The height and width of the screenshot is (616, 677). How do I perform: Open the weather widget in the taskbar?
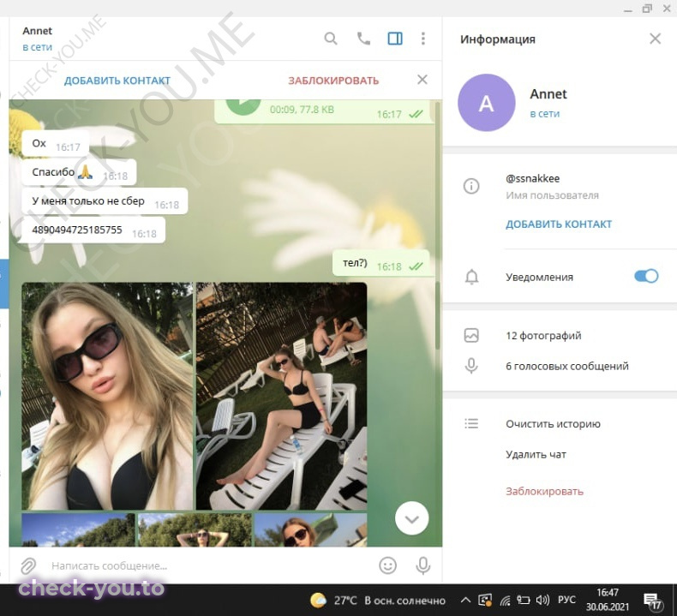coord(378,601)
